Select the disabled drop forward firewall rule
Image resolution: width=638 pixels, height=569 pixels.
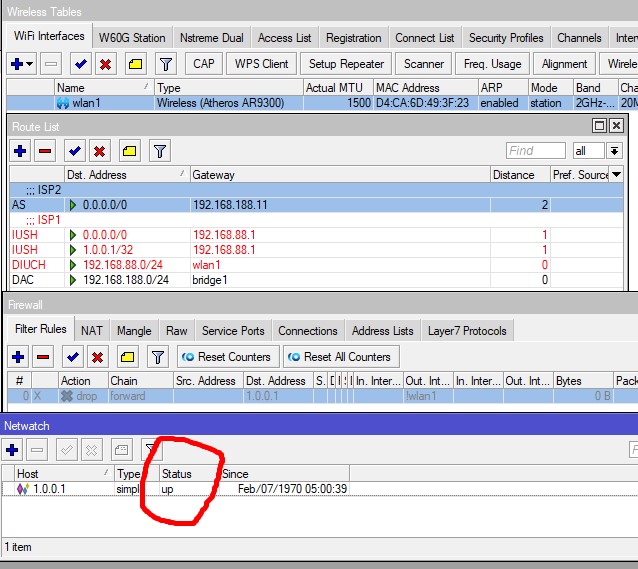point(321,396)
